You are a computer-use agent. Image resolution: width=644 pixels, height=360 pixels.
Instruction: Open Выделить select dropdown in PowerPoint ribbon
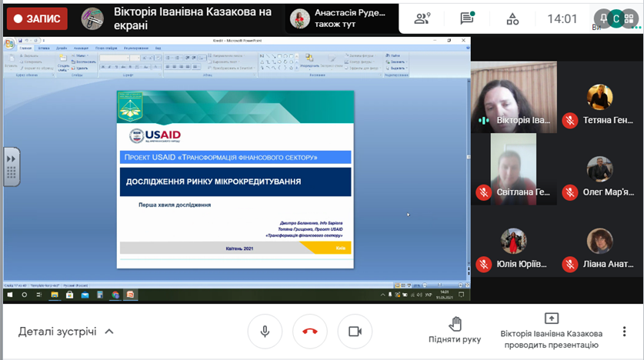(x=396, y=68)
